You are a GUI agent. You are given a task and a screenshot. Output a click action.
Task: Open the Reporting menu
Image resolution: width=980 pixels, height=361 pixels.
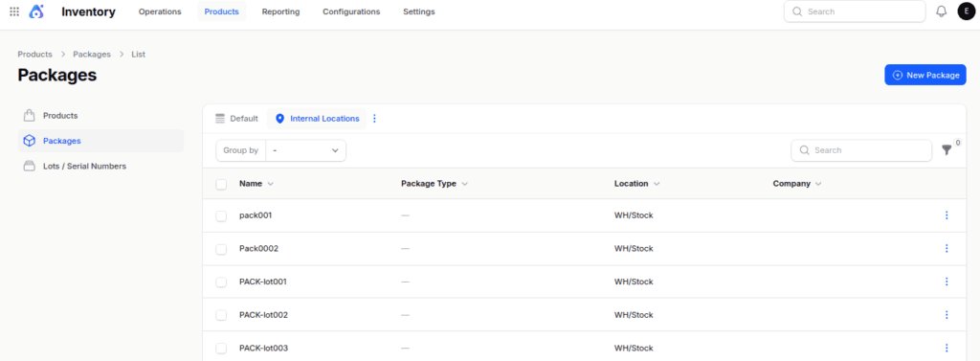[280, 11]
